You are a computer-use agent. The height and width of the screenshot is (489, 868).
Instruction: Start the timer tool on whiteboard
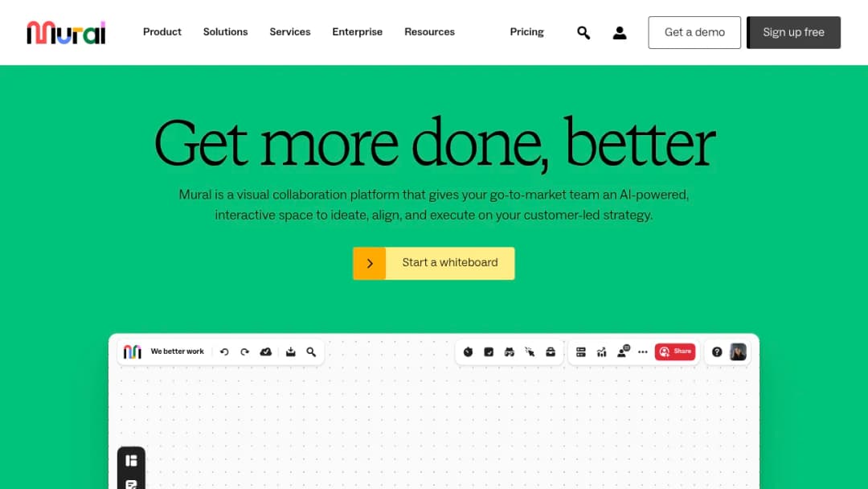click(x=469, y=351)
